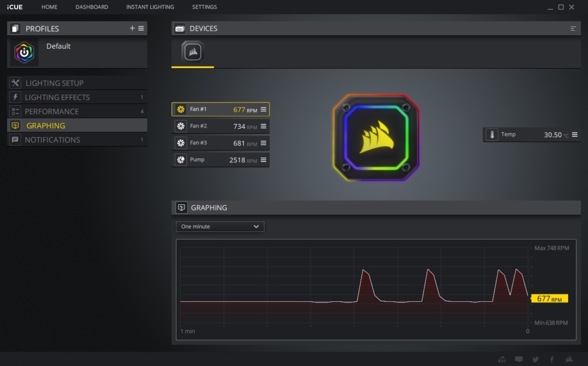Open the DASHBOARD tab

coord(92,6)
